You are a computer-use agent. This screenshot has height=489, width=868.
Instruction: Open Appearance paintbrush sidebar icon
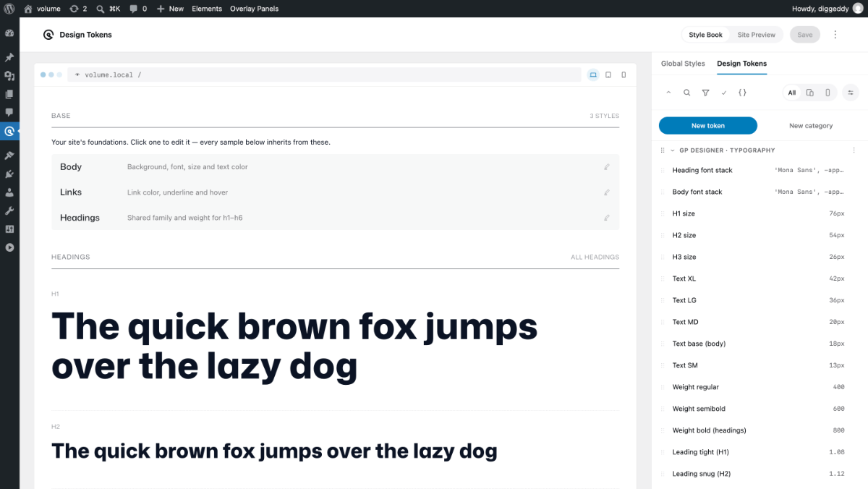(x=9, y=156)
